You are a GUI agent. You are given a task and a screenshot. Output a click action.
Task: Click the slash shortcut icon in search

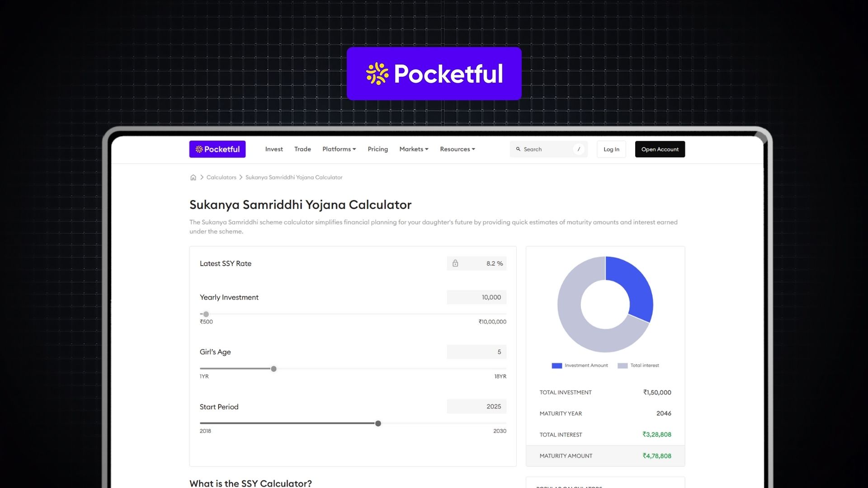pyautogui.click(x=579, y=149)
